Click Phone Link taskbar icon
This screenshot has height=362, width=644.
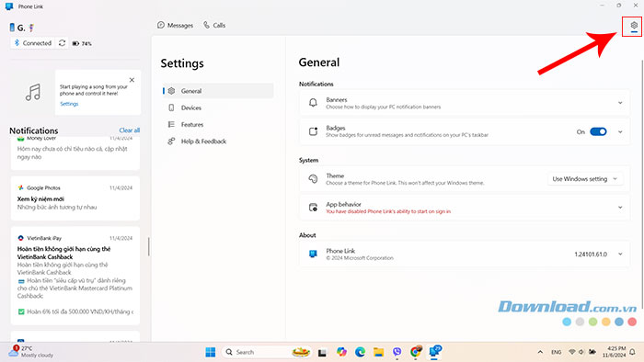click(x=434, y=351)
